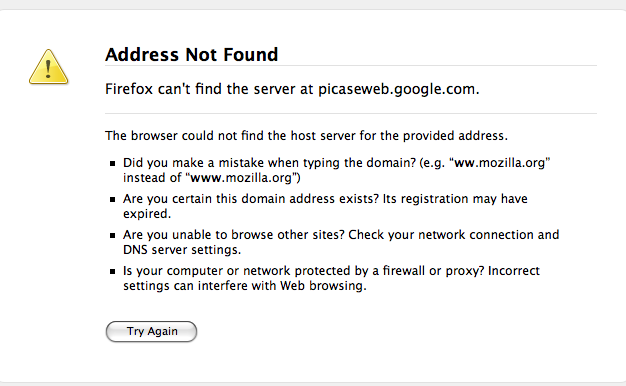Click the "DNS server settings" text
626x386 pixels.
click(x=181, y=250)
